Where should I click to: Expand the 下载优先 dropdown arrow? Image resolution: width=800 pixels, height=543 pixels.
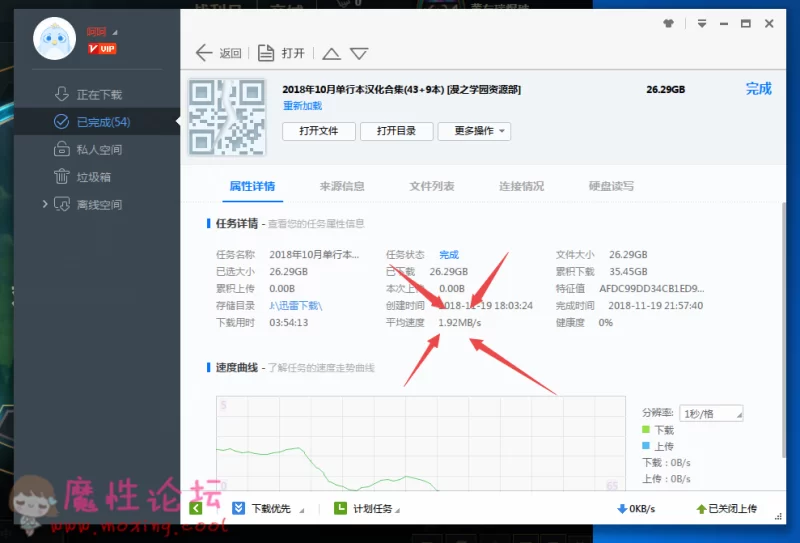[302, 510]
